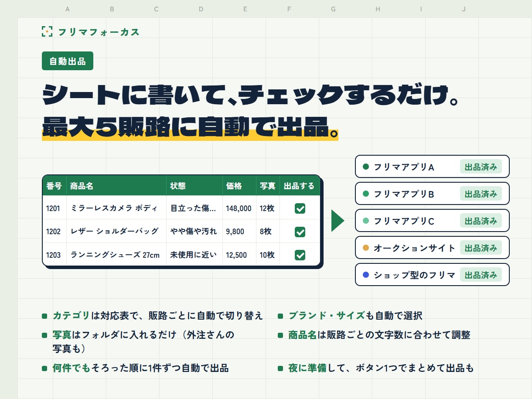Click the 目立った傷… condition cell
This screenshot has height=399, width=532.
(x=194, y=208)
